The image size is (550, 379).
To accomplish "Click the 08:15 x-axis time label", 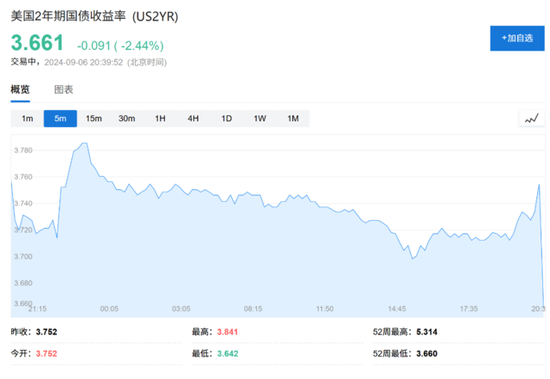I will click(253, 309).
